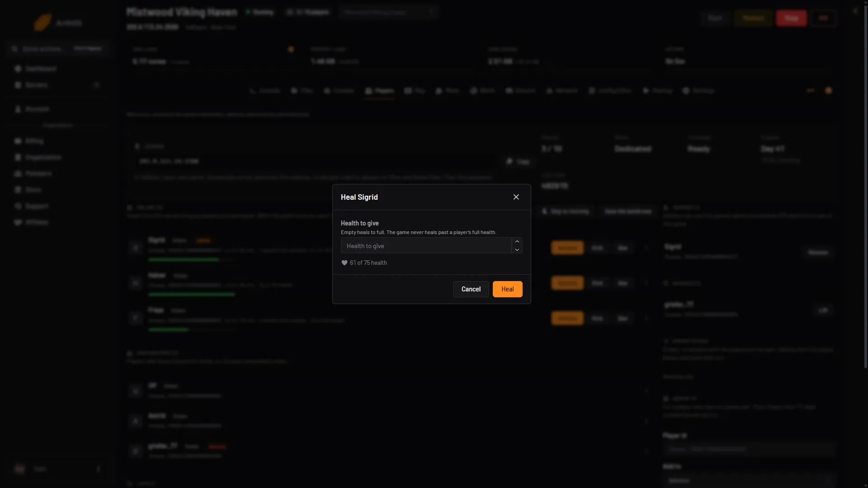Viewport: 868px width, 488px height.
Task: Click the 'Health to give' field label
Action: (359, 223)
